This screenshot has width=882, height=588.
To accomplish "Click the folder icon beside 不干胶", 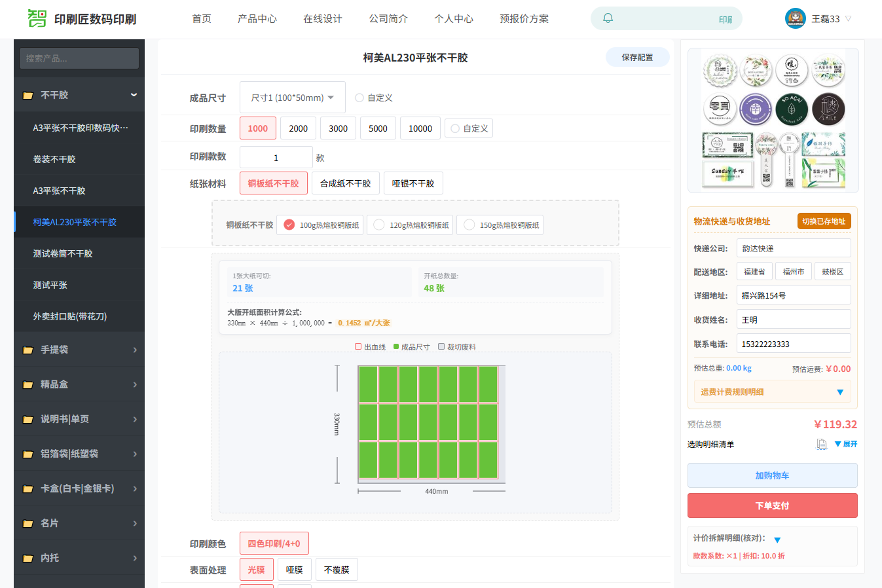I will 28,96.
